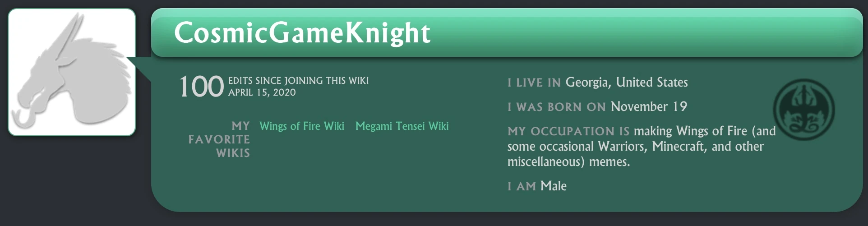Click the My Favorite Wikis label
868x226 pixels.
(219, 139)
